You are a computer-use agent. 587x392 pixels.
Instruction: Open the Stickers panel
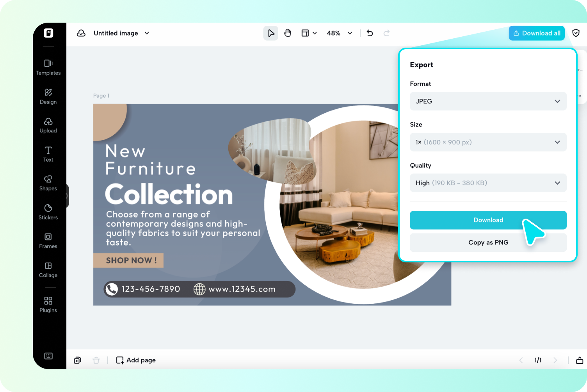[48, 212]
